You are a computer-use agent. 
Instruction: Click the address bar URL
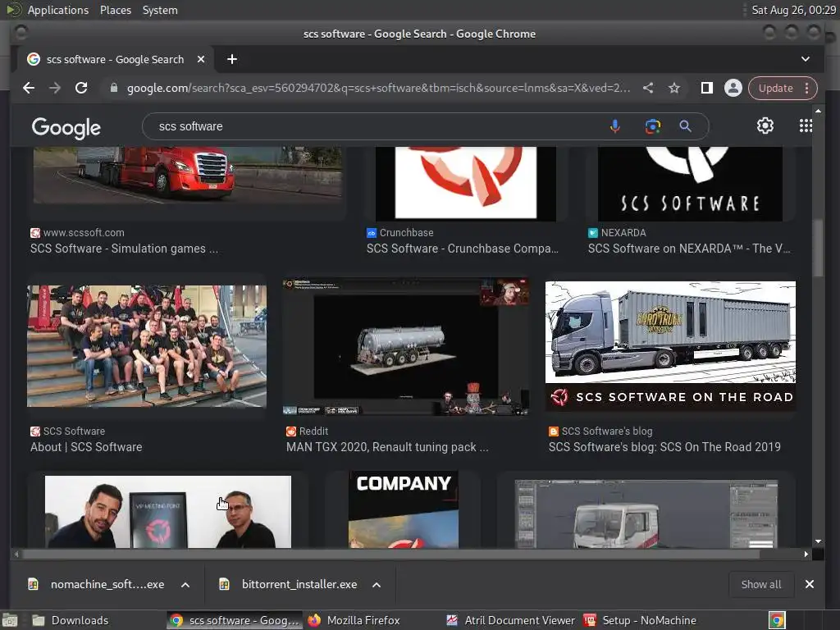378,88
